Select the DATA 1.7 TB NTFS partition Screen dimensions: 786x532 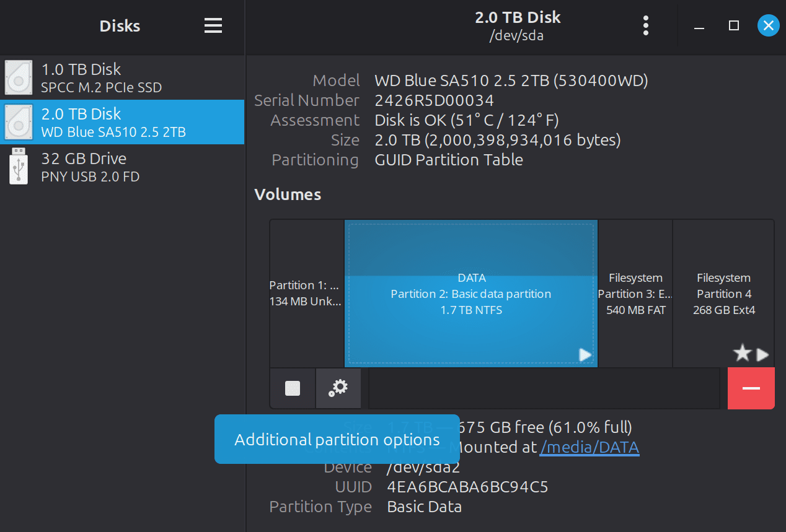pyautogui.click(x=470, y=293)
